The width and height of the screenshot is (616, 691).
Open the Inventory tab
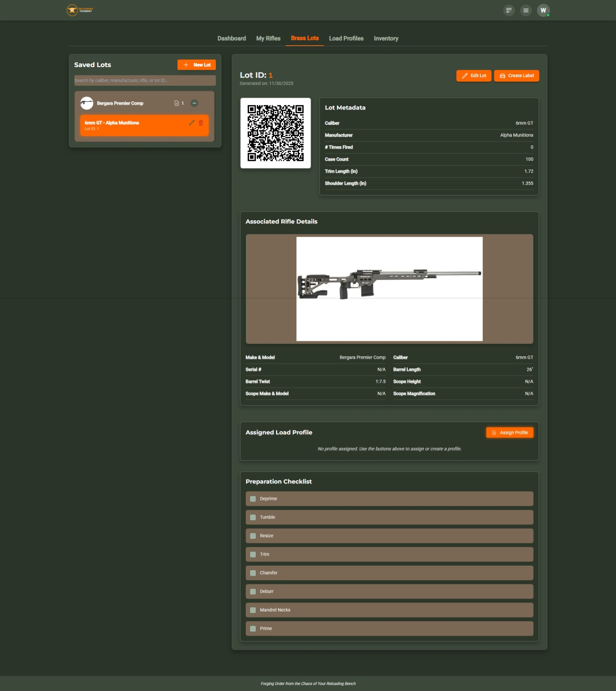(x=386, y=38)
